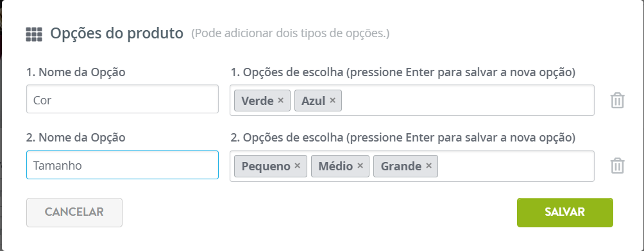
Task: Click the Opções do produto heading text
Action: (117, 34)
